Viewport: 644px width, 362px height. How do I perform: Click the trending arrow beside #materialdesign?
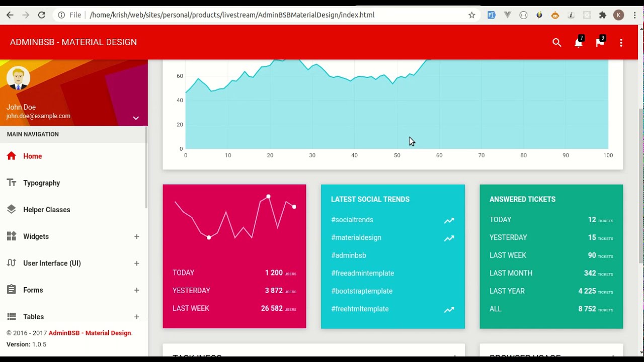[449, 238]
